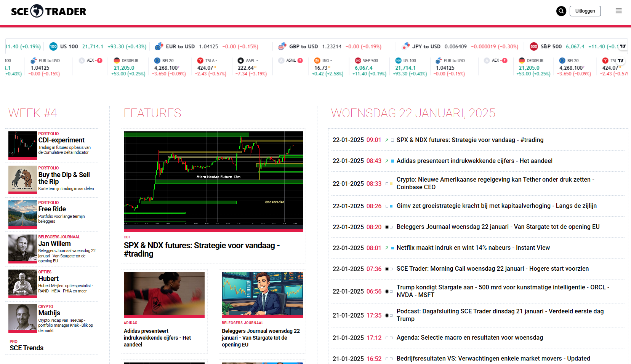The image size is (631, 364).
Task: Open the Jan Willem Beleggers Journaal link
Action: (x=54, y=244)
